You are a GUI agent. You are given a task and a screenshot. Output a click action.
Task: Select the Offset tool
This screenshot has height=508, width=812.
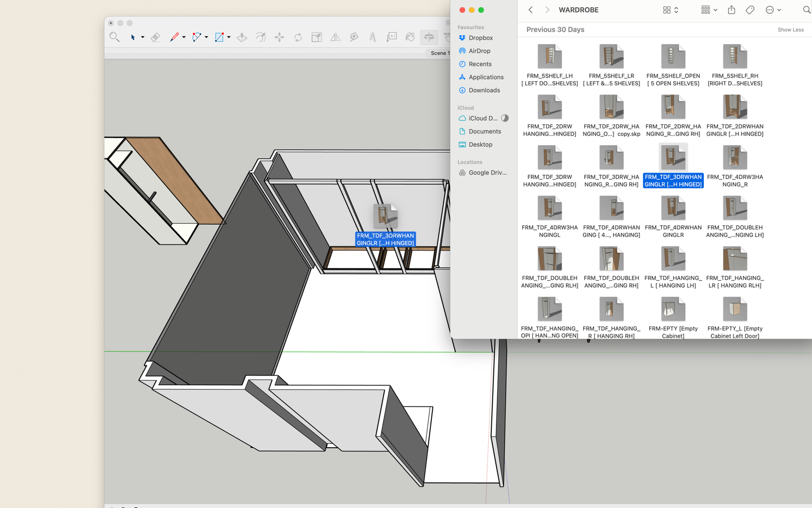pyautogui.click(x=261, y=37)
